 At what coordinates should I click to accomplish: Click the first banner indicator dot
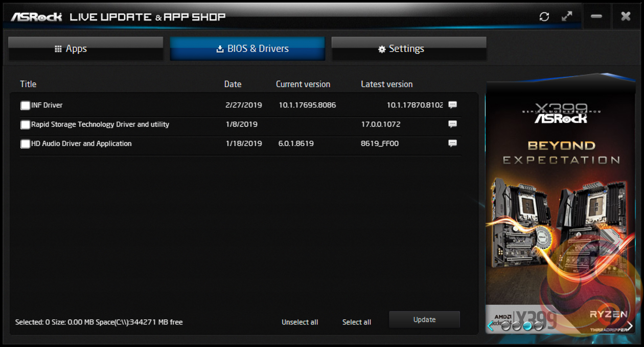[x=506, y=326]
